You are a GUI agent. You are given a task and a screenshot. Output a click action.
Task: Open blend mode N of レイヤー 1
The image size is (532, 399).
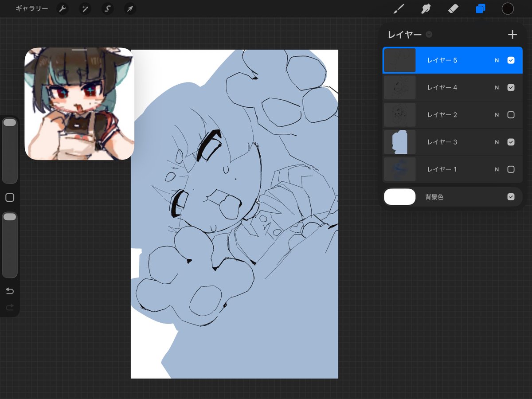[x=497, y=169]
